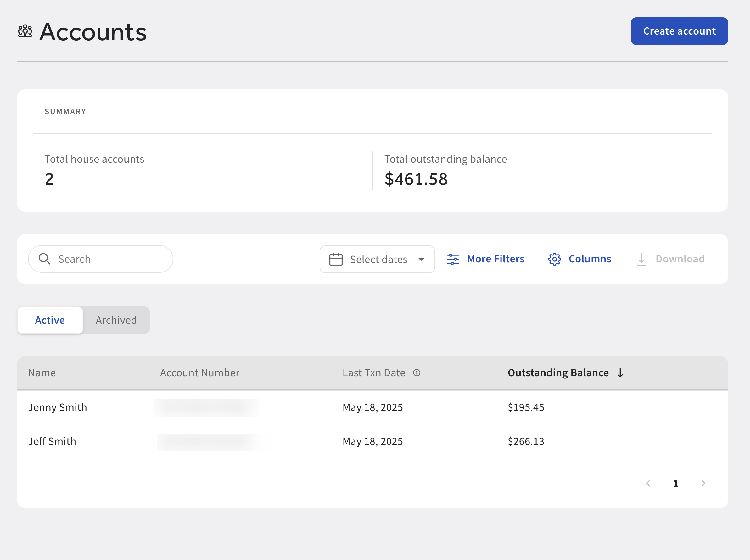
Task: Click Jenny Smith's blurred account number
Action: [206, 407]
